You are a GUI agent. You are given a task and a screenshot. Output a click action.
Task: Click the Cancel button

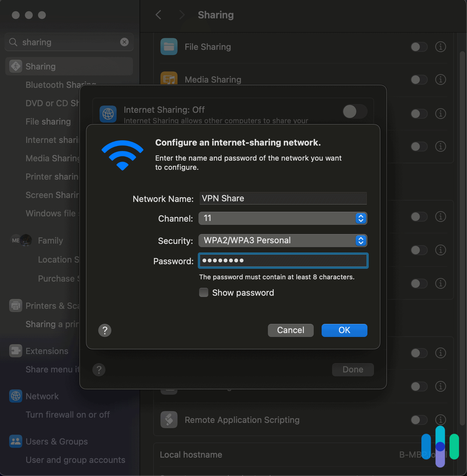[x=290, y=330]
